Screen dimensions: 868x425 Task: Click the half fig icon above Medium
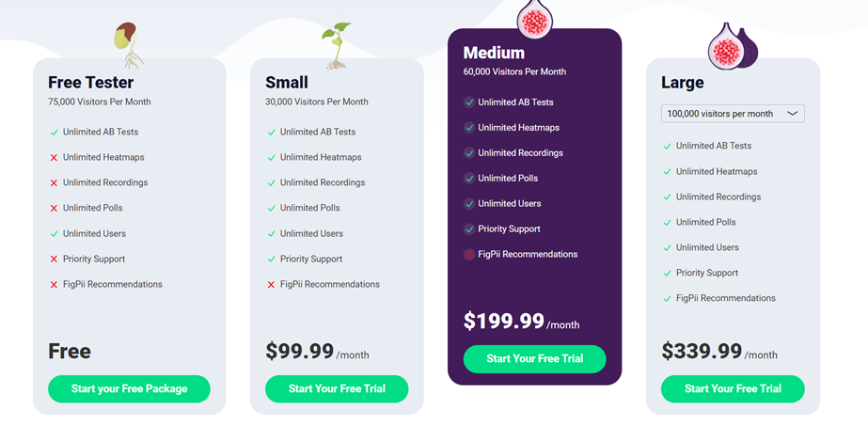pos(535,18)
